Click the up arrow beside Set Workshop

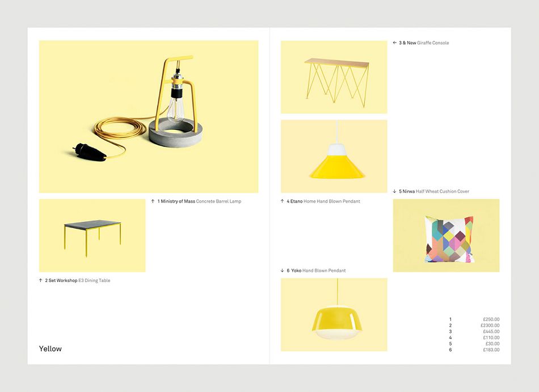(x=41, y=280)
